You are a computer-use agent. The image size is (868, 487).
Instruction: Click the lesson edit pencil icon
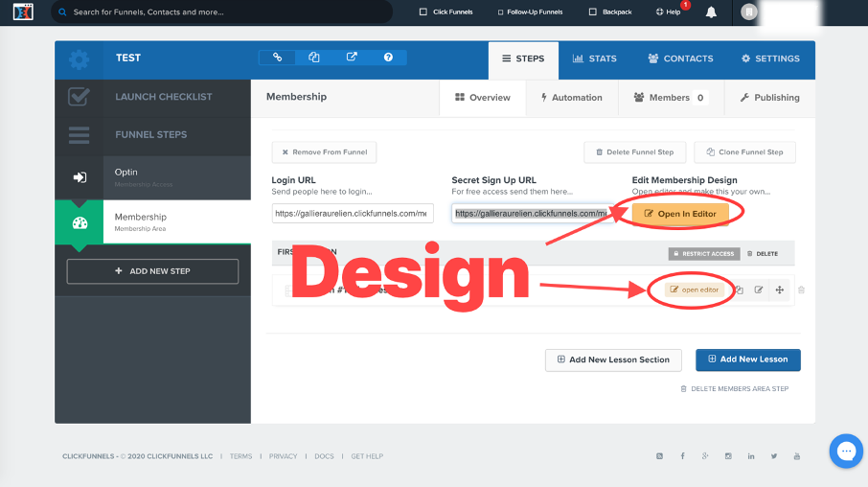click(759, 290)
